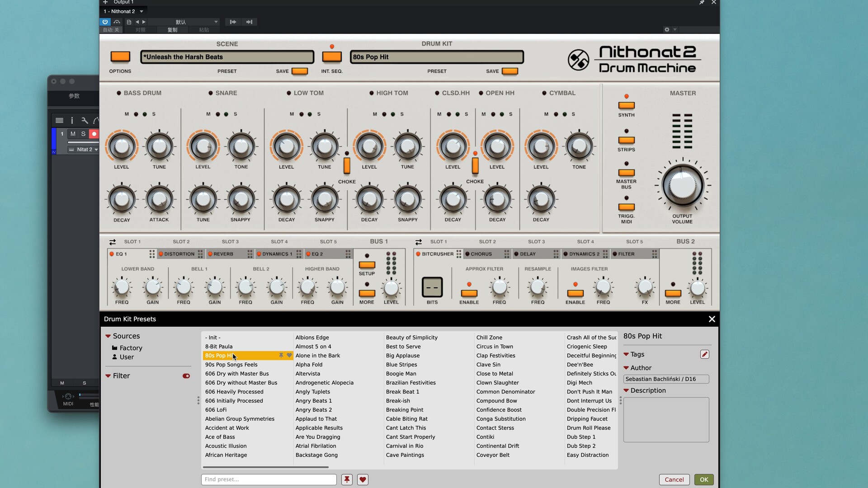
Task: Collapse the Description section
Action: coord(626,390)
